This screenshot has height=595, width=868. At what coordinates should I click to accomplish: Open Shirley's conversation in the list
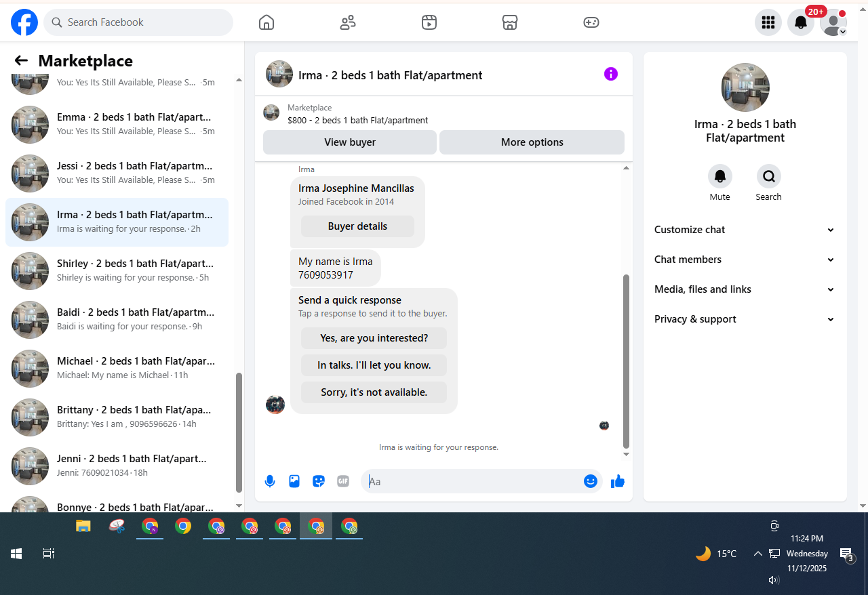click(117, 271)
